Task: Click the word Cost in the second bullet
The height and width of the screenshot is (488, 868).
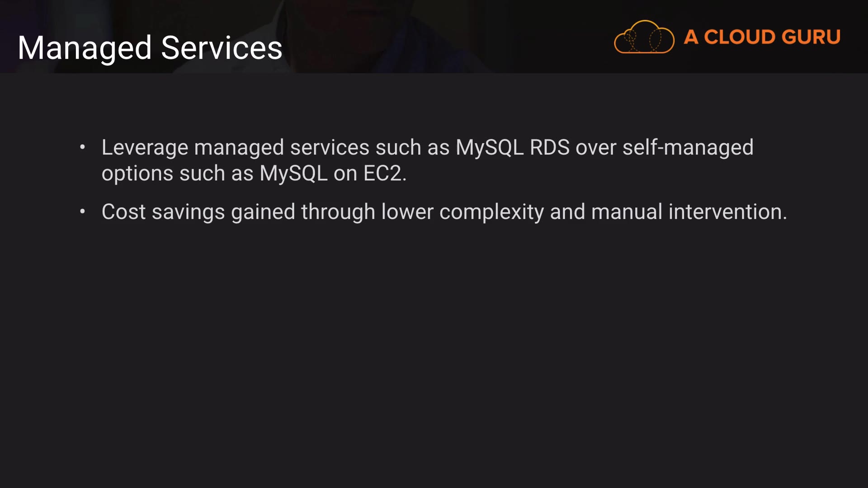Action: click(x=123, y=212)
